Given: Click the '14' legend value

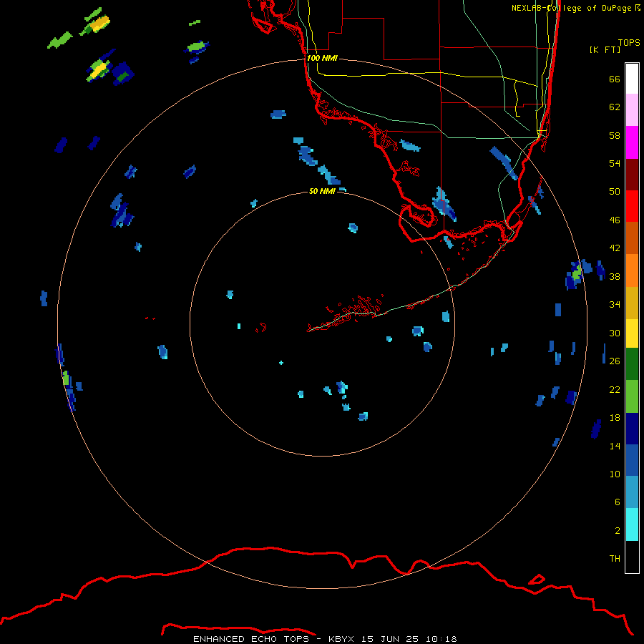Looking at the screenshot, I should 615,446.
